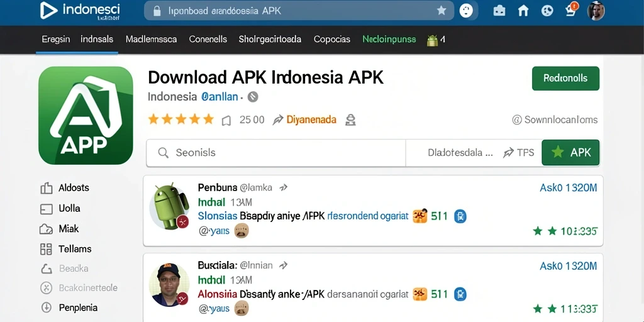Open the Busdiala author name
Viewport: 644px width, 322px height.
click(217, 265)
